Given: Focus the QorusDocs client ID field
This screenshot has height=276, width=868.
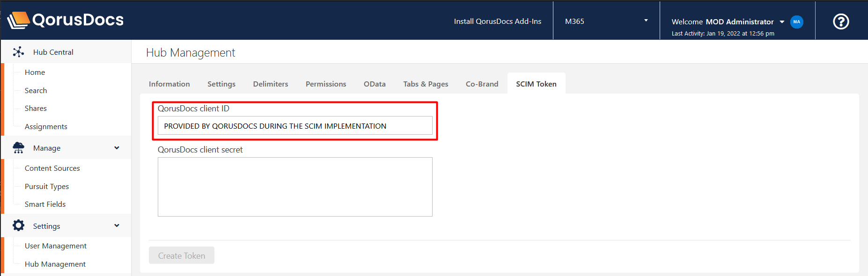Looking at the screenshot, I should (295, 125).
